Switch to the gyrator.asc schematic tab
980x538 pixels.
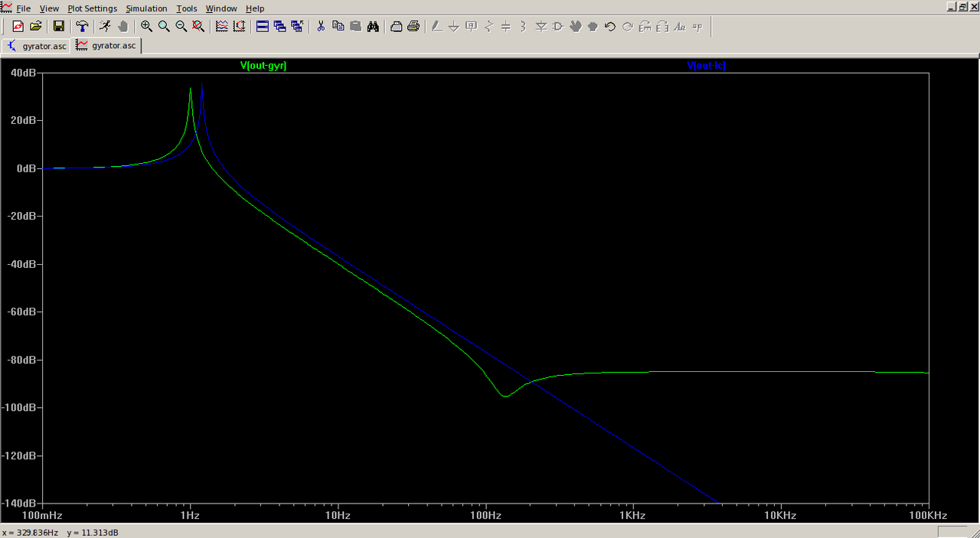pyautogui.click(x=36, y=46)
